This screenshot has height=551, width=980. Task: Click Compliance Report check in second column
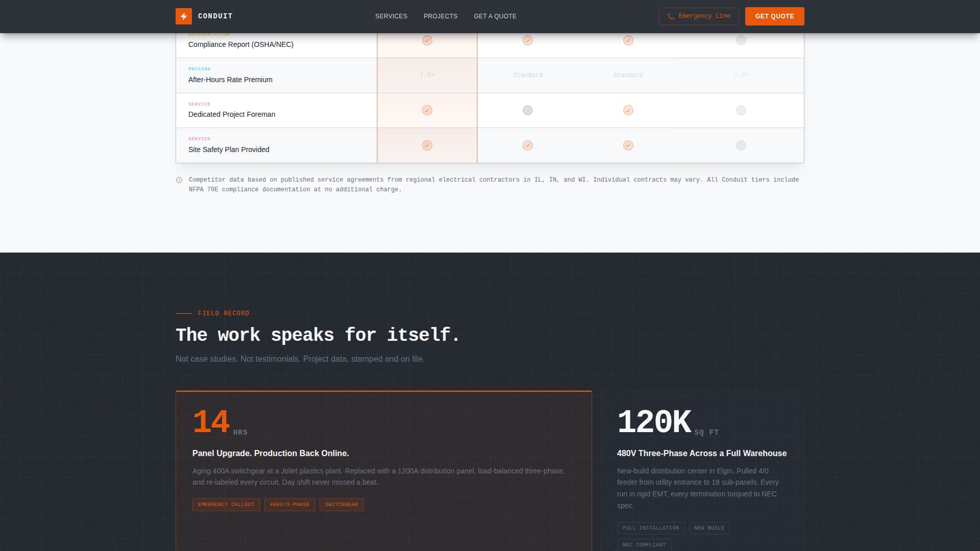(528, 40)
